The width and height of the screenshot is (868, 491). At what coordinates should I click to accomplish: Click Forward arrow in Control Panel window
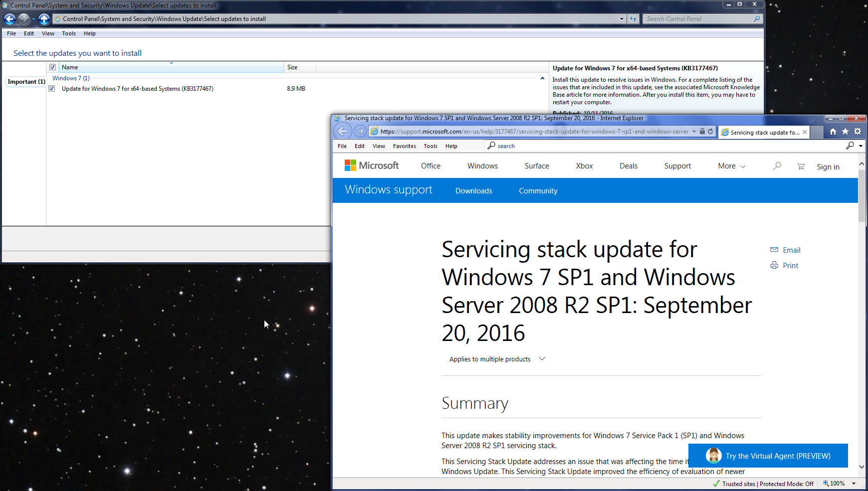pos(23,19)
